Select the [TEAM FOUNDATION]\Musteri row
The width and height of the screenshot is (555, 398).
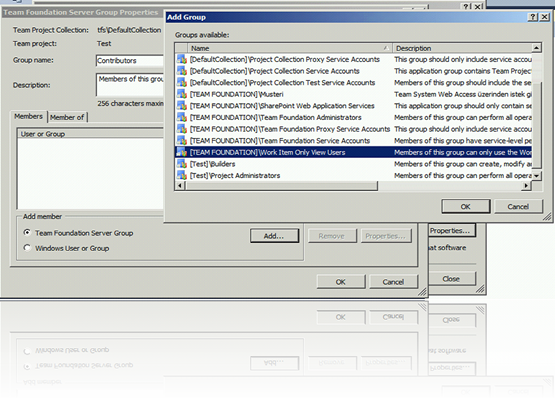coord(353,94)
